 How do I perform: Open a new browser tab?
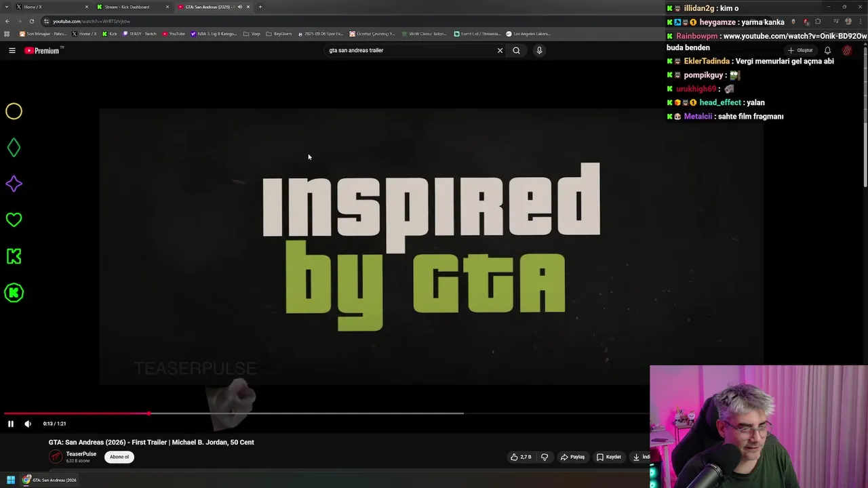click(x=260, y=7)
